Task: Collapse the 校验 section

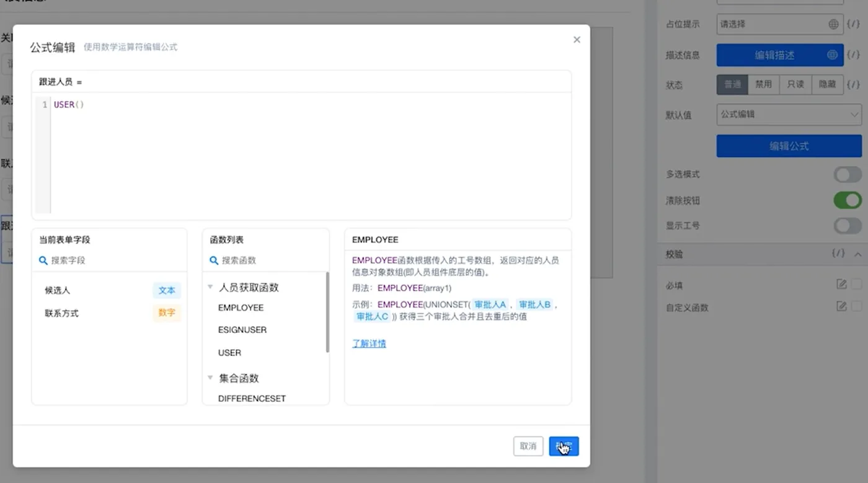Action: point(857,254)
